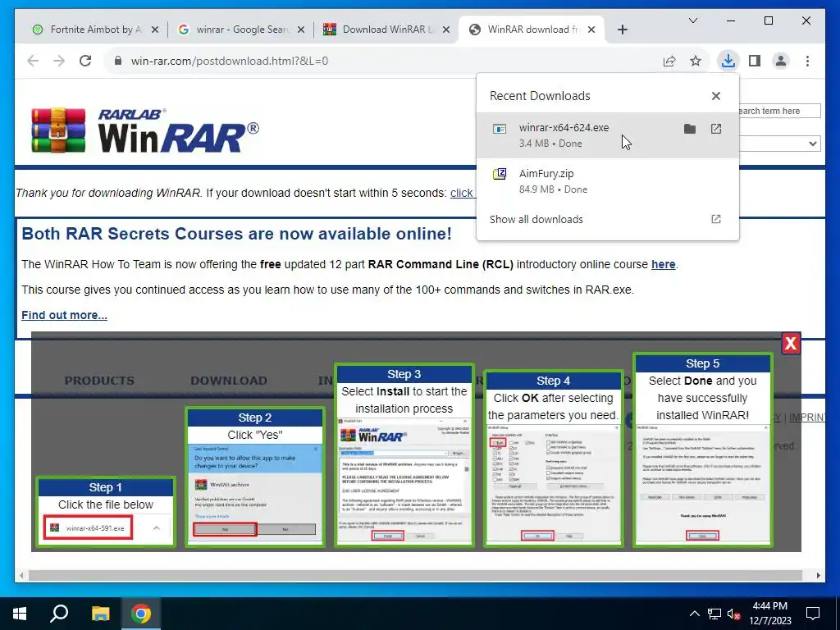Click the horizontal scrollbar track

pos(415,575)
